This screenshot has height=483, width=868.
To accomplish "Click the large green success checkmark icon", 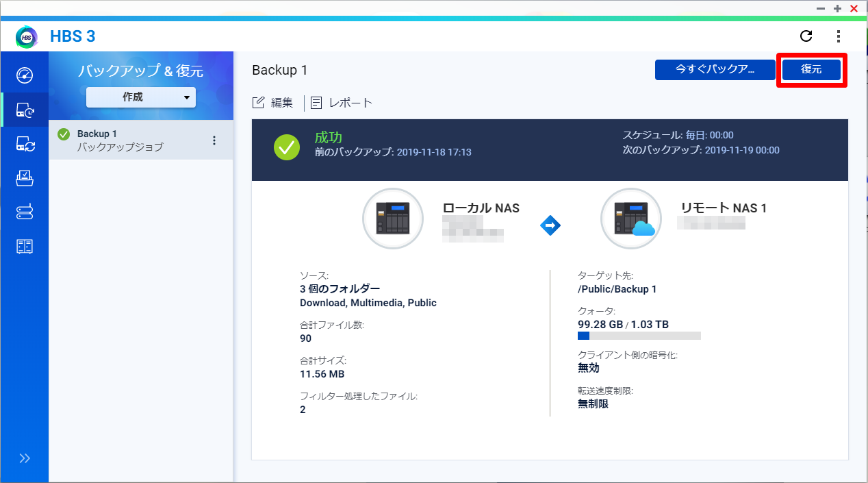I will tap(286, 147).
